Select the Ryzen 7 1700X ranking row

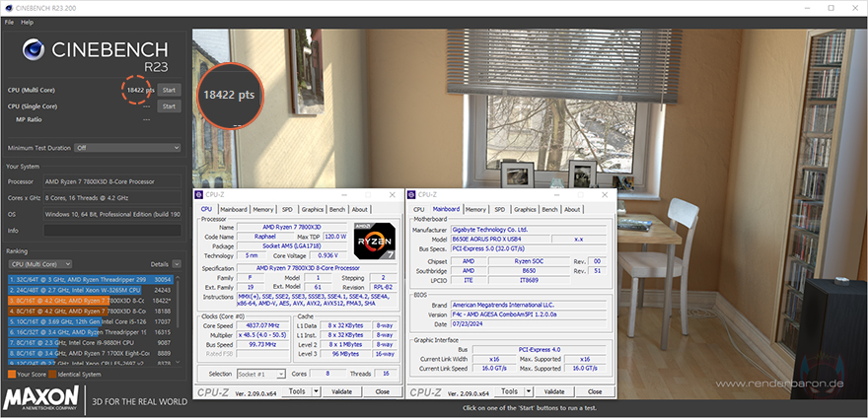90,353
